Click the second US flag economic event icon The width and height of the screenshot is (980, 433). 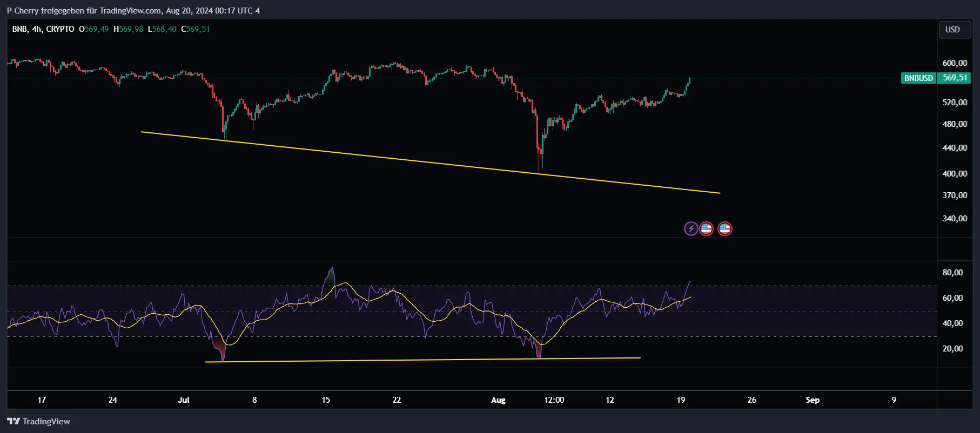[x=724, y=228]
